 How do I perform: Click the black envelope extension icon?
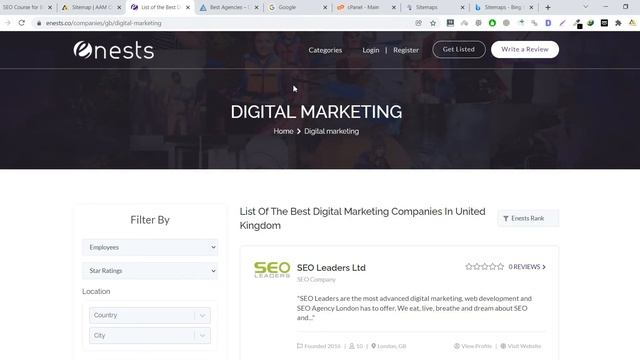(x=604, y=23)
